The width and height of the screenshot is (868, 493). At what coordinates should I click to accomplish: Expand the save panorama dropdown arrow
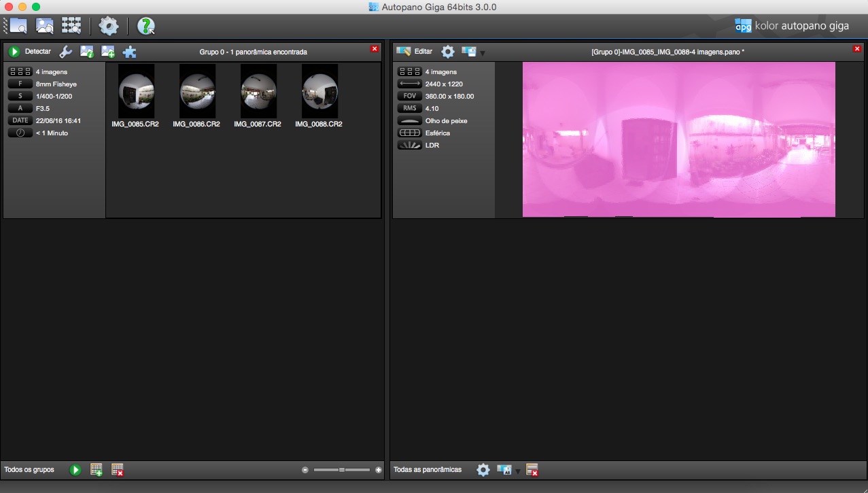click(483, 53)
